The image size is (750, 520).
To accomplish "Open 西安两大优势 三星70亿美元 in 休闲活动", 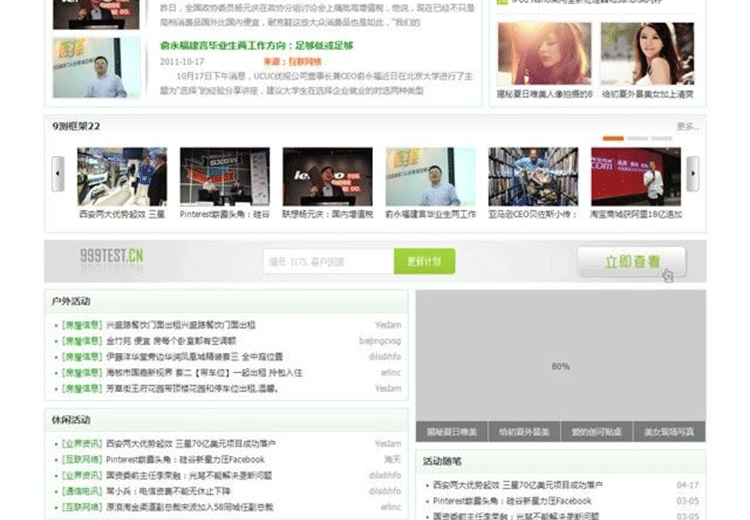I will [x=190, y=444].
